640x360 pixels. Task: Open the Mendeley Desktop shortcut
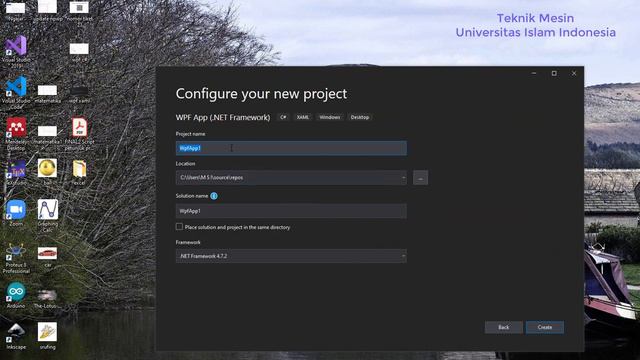coord(16,133)
